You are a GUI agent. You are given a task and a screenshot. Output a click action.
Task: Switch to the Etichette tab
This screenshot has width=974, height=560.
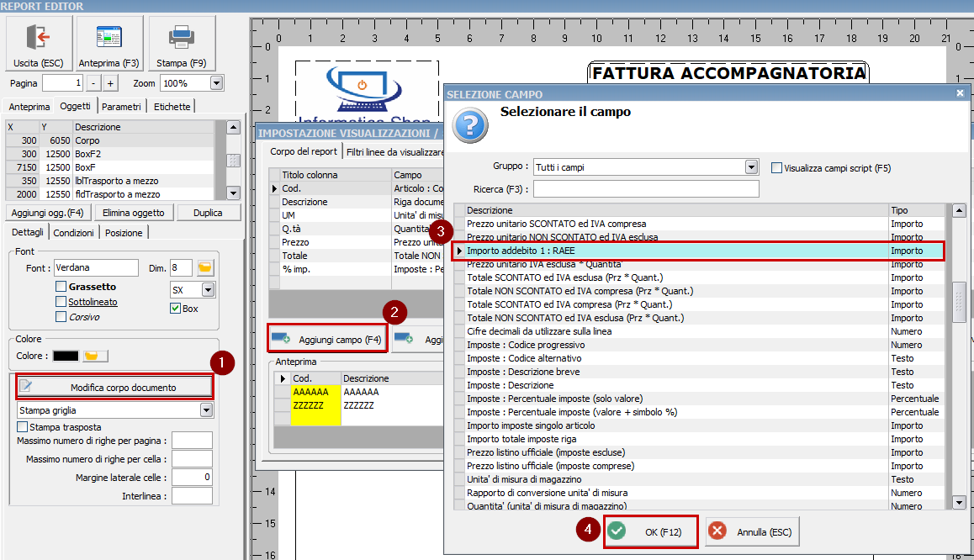tap(172, 107)
